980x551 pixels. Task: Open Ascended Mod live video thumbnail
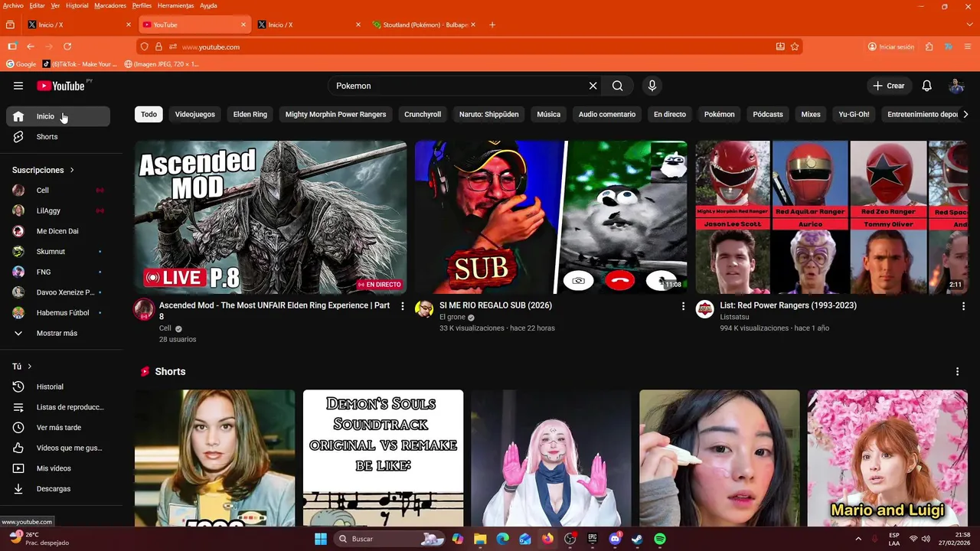[270, 217]
